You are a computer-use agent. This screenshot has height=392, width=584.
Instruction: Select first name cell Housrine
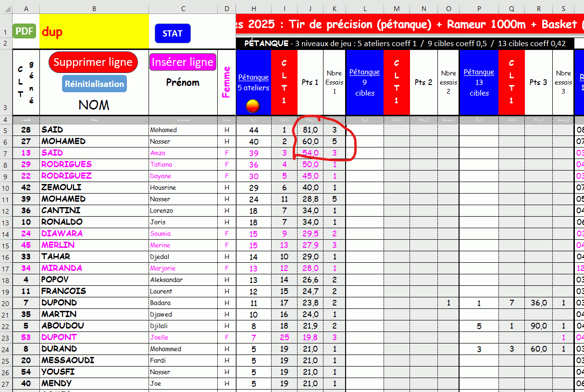[183, 187]
